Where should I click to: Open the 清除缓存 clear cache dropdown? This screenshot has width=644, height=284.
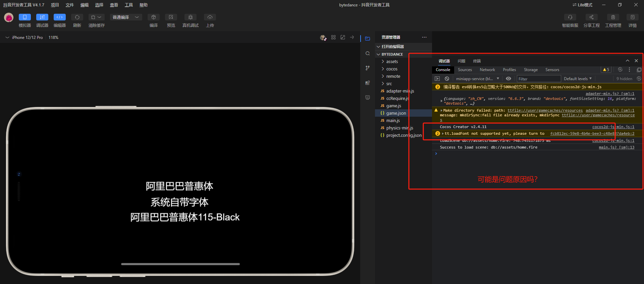97,17
